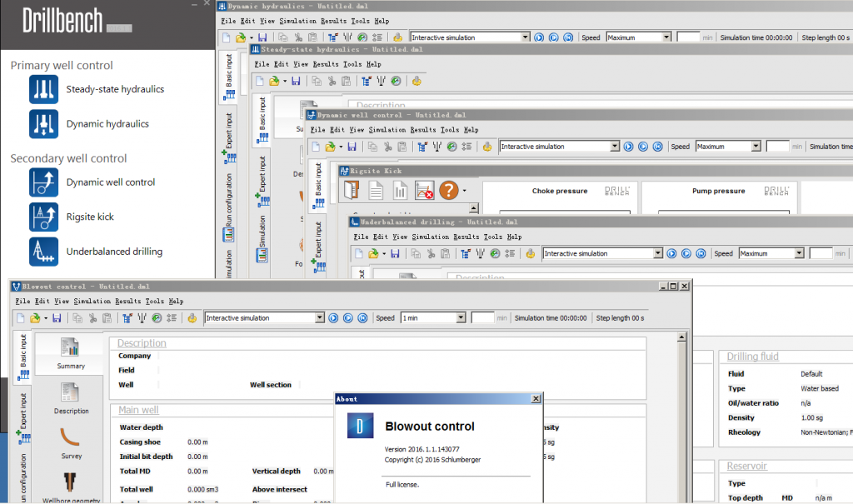853x504 pixels.
Task: Click the second simulation step button in Blowout control
Action: [348, 318]
